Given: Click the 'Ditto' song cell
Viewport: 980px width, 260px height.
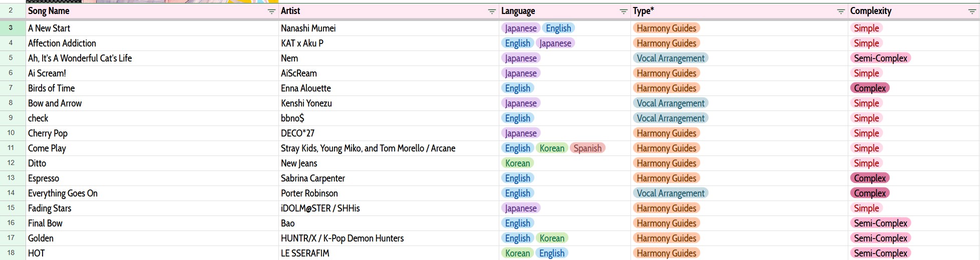Looking at the screenshot, I should click(152, 163).
